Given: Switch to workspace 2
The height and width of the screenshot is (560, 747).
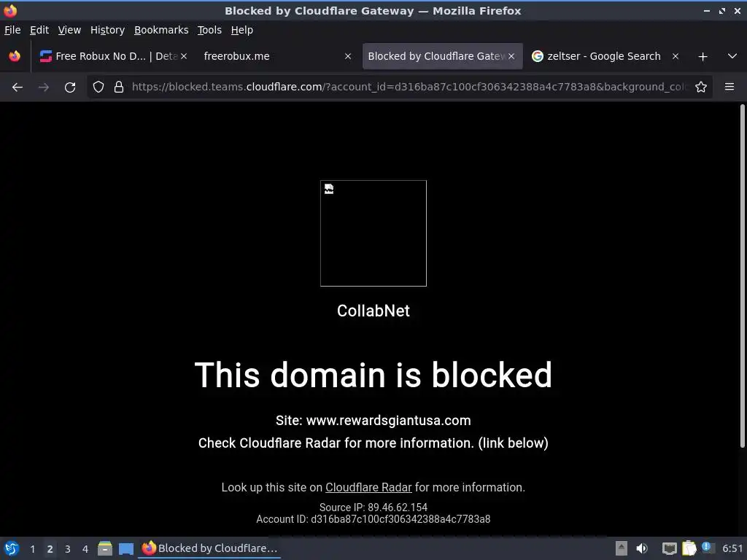Looking at the screenshot, I should coord(50,549).
